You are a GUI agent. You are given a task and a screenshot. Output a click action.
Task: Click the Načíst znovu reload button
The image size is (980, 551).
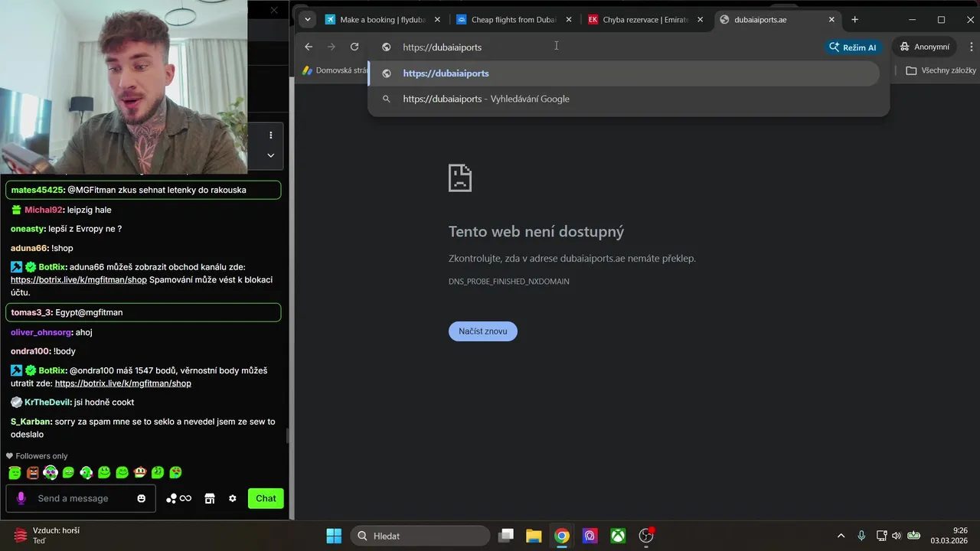tap(483, 331)
